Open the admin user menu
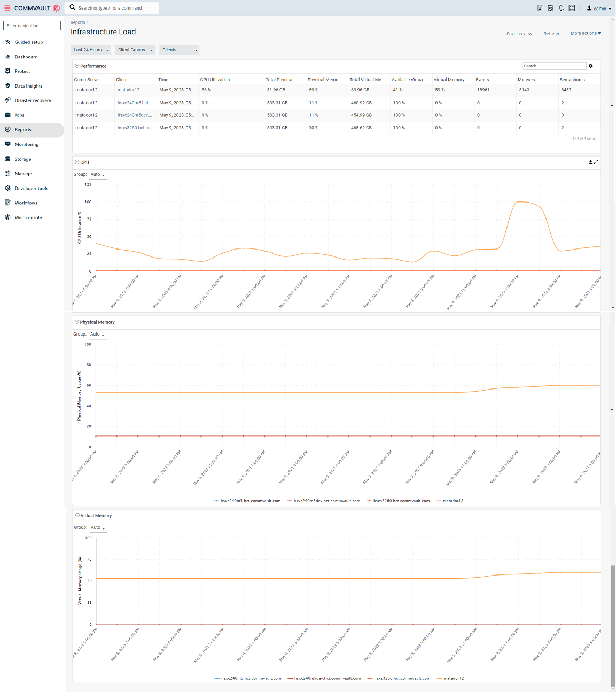 [598, 8]
